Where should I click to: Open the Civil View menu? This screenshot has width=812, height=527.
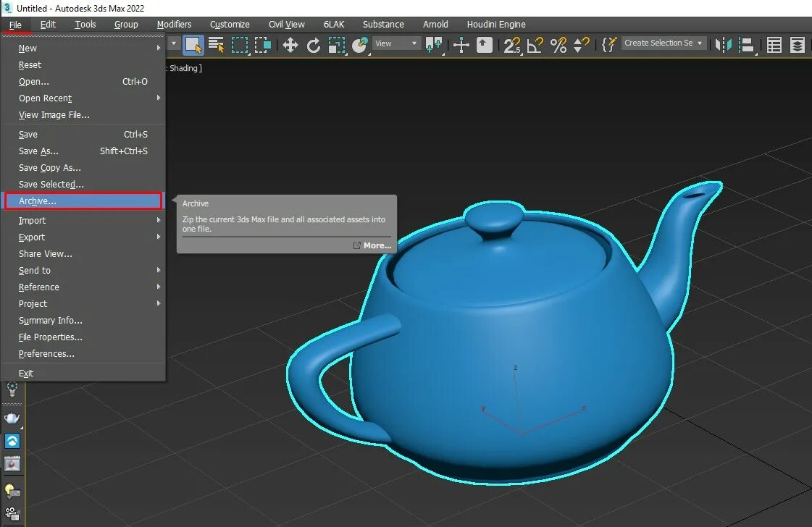click(286, 25)
